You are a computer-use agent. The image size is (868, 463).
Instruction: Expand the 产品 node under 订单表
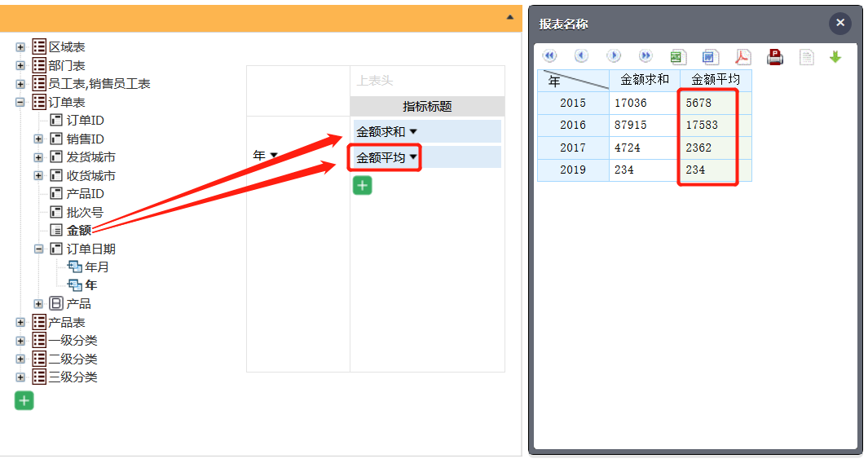39,304
